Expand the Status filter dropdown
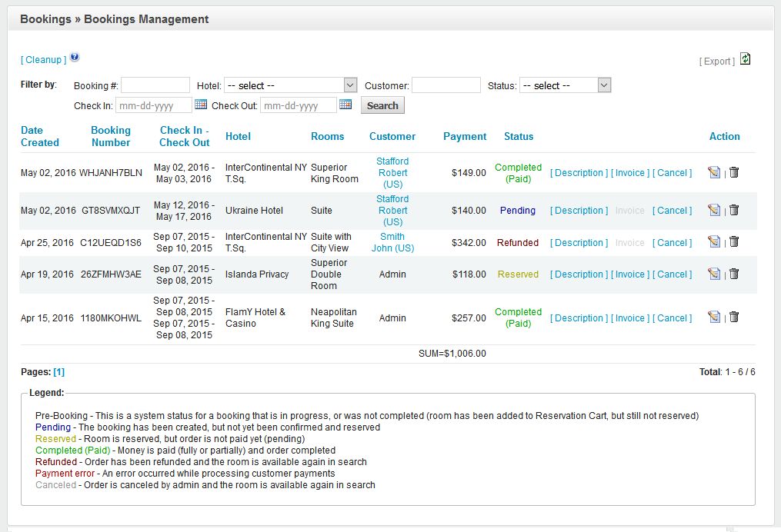This screenshot has height=532, width=781. click(x=565, y=85)
